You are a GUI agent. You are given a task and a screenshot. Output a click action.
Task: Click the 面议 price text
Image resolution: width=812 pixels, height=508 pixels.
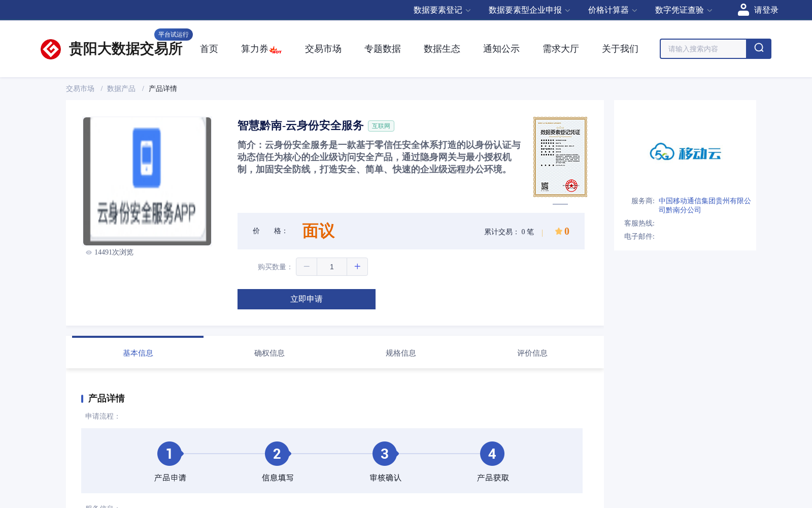click(319, 231)
